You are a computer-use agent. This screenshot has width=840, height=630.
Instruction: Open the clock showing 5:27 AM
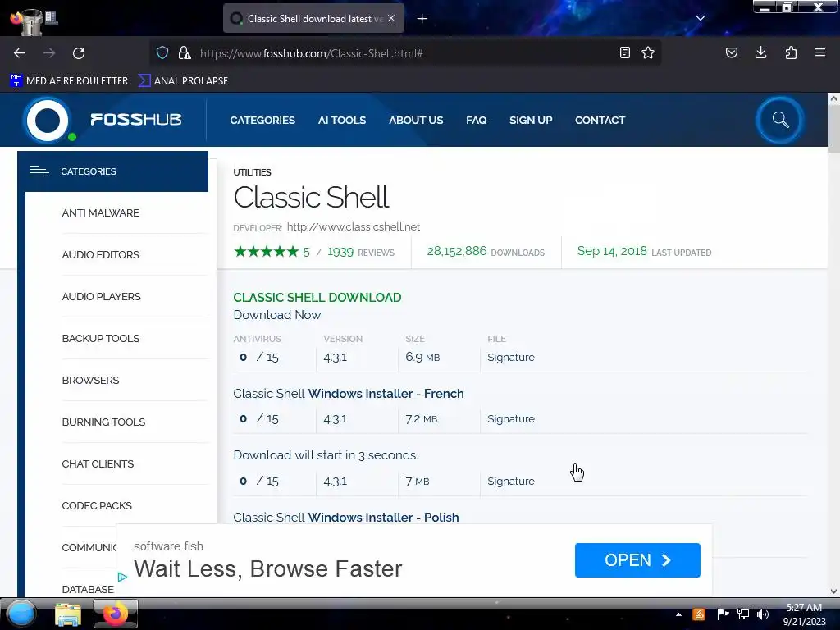[804, 614]
